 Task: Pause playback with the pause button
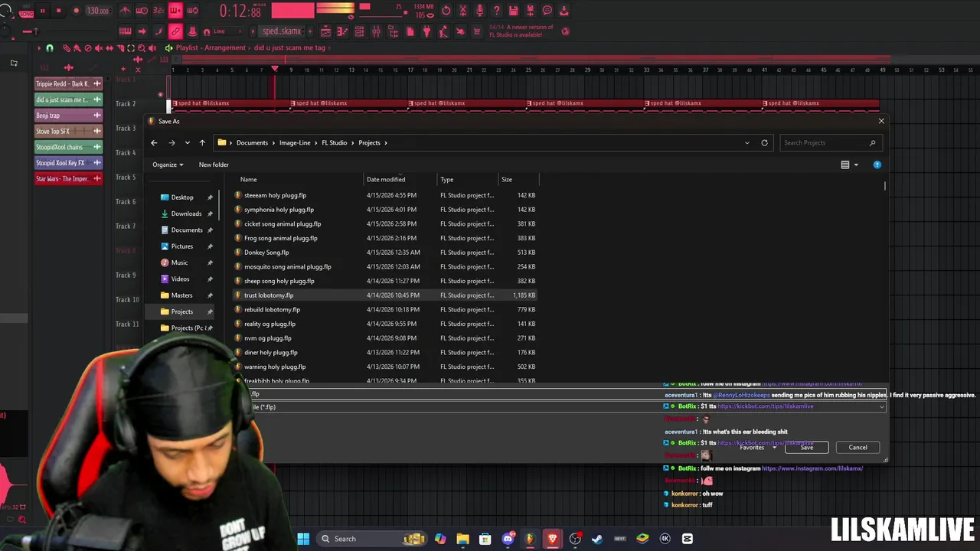click(43, 11)
